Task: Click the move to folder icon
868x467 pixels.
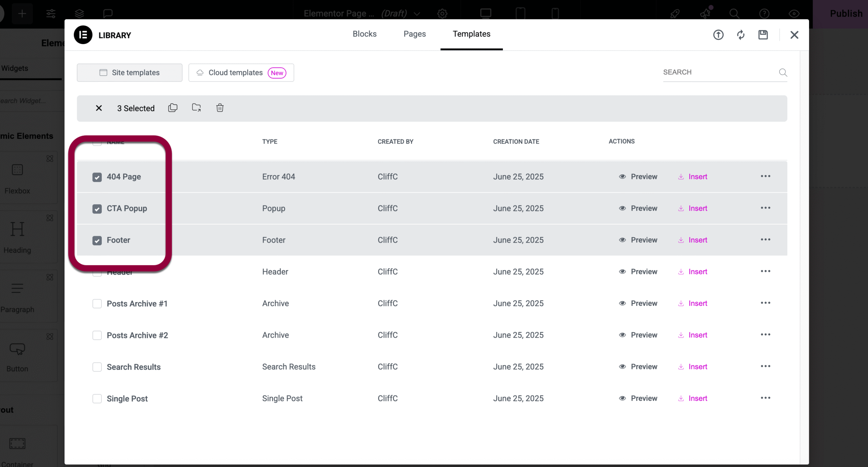Action: [196, 108]
